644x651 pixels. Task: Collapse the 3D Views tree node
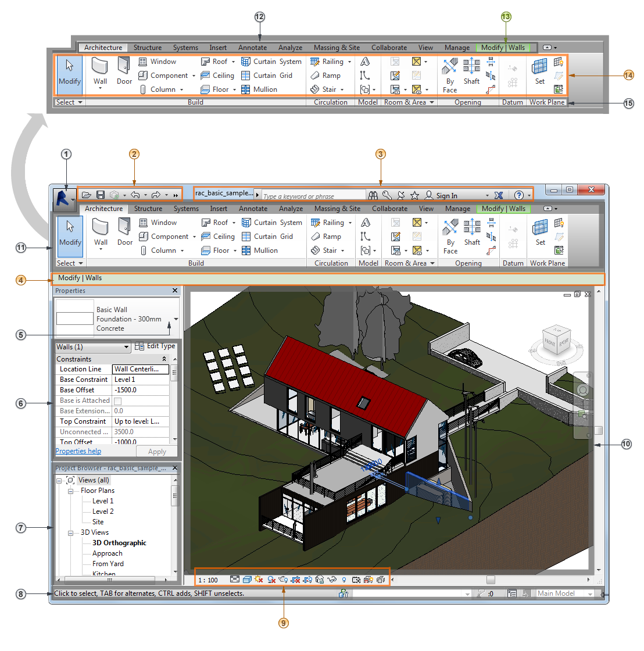point(70,533)
